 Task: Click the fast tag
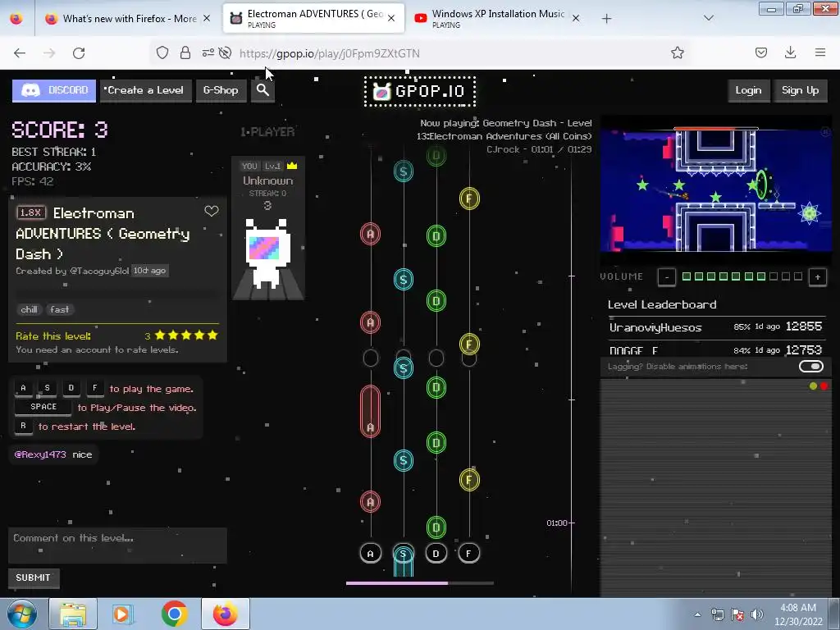point(59,309)
